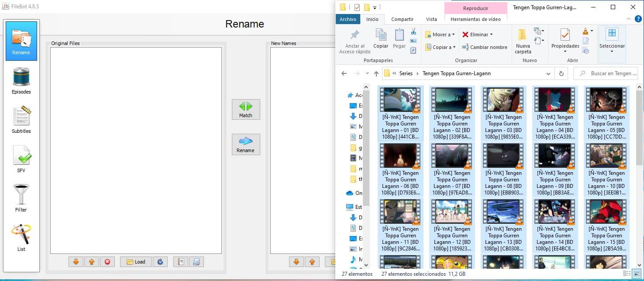Open the Mover a dropdown
Viewport: 644px width, 281px height.
click(x=439, y=35)
